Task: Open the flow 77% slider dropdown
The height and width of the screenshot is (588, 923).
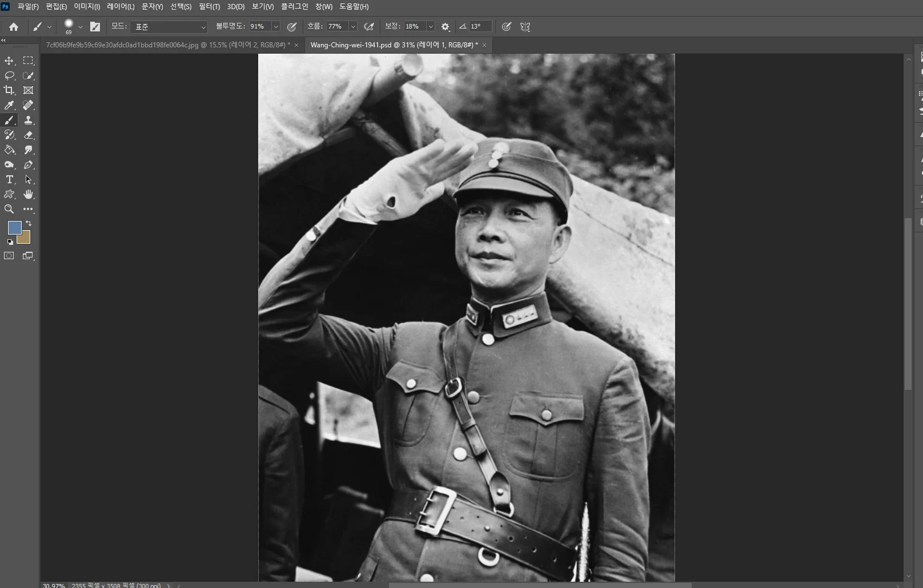Action: tap(353, 26)
